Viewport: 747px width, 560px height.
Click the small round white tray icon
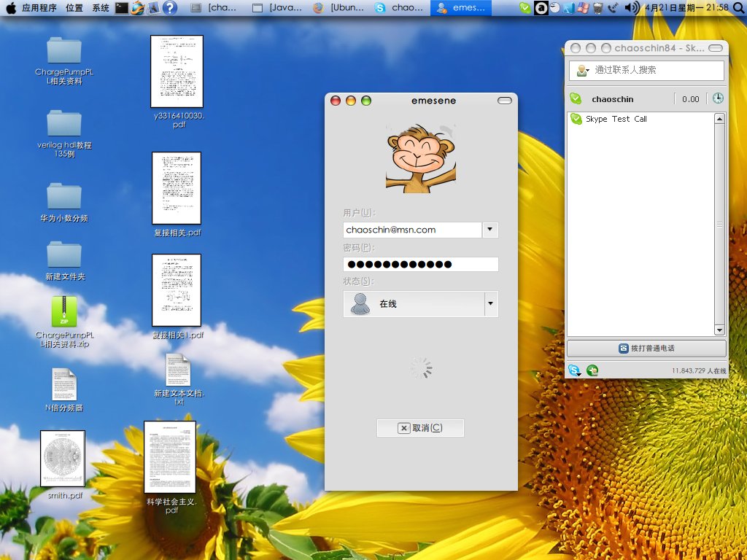[554, 7]
